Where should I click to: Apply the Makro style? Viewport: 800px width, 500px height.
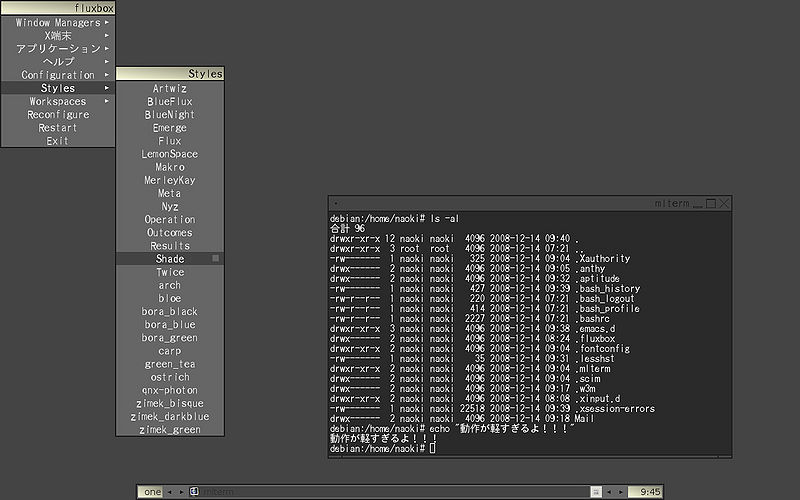click(170, 167)
